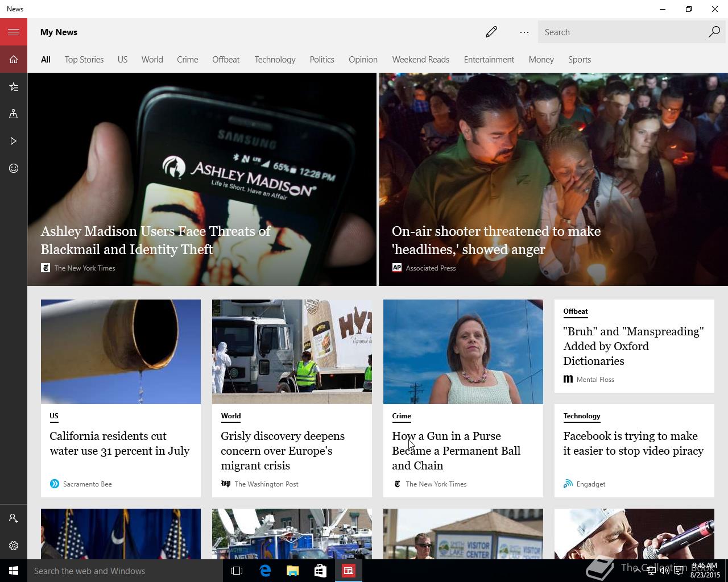Switch to Top Stories tab
Screen dimensions: 728x582
(x=84, y=59)
